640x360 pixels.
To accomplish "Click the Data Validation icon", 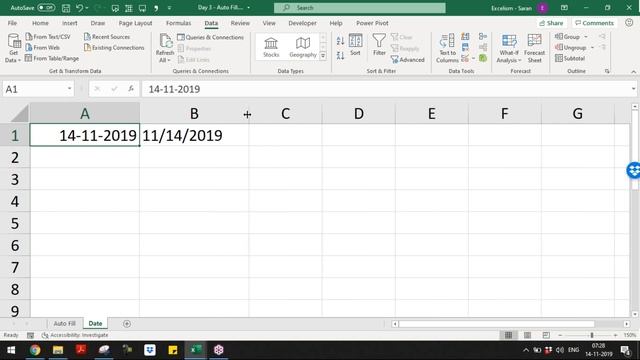I will click(x=465, y=59).
